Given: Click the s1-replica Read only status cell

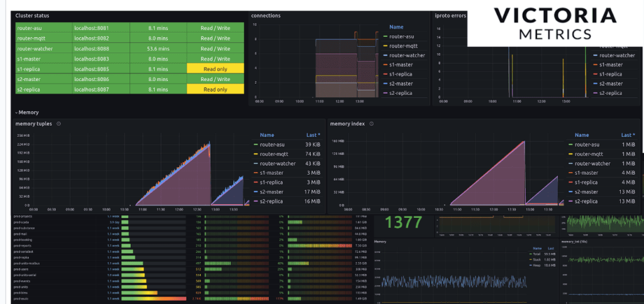Looking at the screenshot, I should click(x=214, y=68).
